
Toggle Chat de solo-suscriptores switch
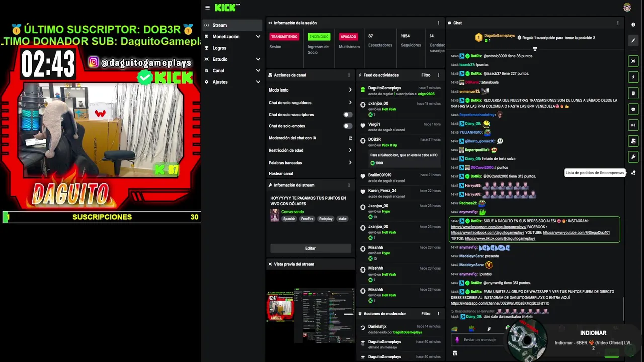click(348, 115)
